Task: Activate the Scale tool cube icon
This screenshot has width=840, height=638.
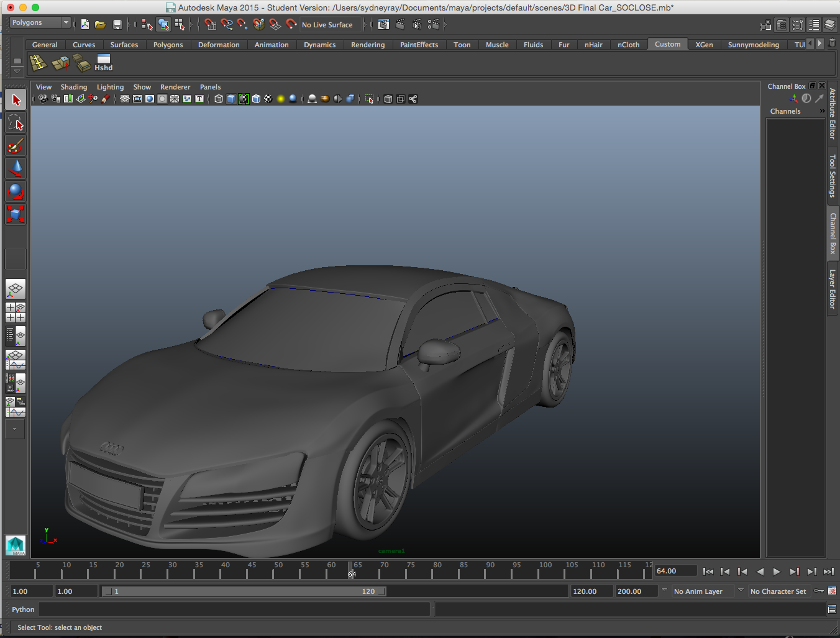Action: (x=16, y=214)
